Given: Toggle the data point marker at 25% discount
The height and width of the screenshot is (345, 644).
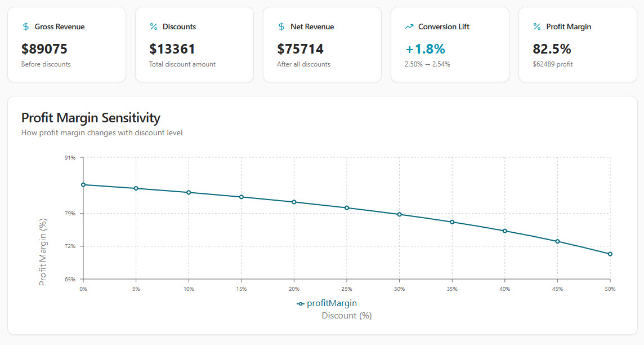Looking at the screenshot, I should coord(347,207).
